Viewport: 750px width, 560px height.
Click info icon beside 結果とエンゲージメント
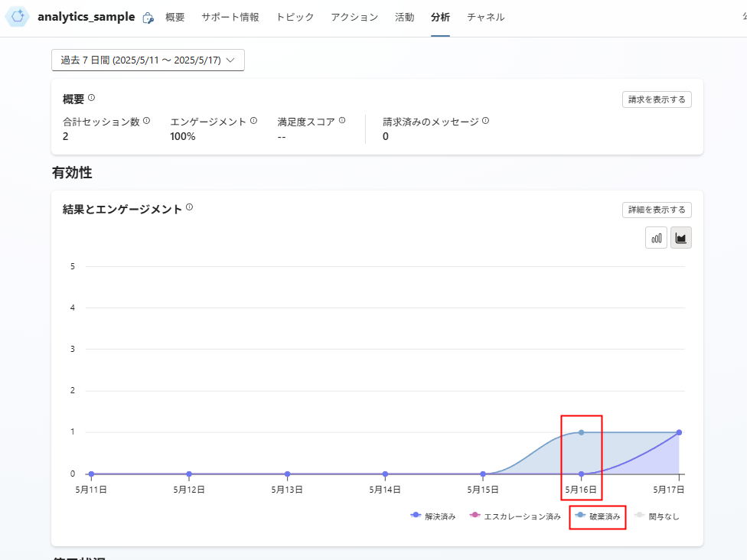(190, 207)
